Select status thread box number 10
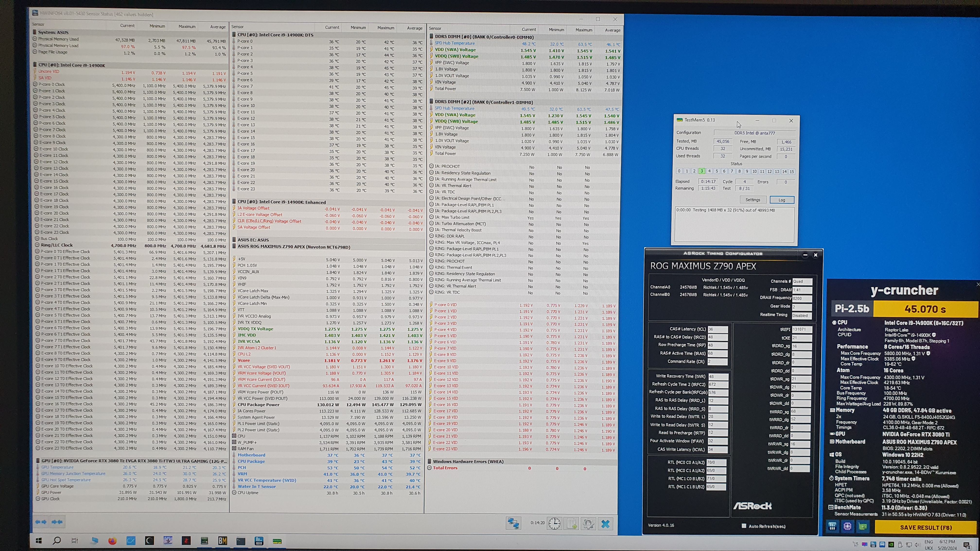Viewport: 980px width, 551px height. click(754, 172)
